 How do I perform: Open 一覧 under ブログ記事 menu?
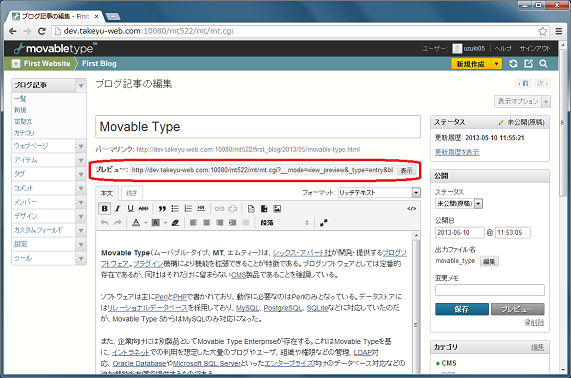coord(20,99)
